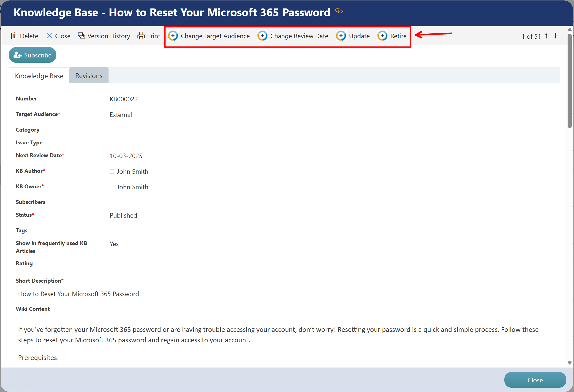Click the Close X icon in toolbar

click(49, 36)
